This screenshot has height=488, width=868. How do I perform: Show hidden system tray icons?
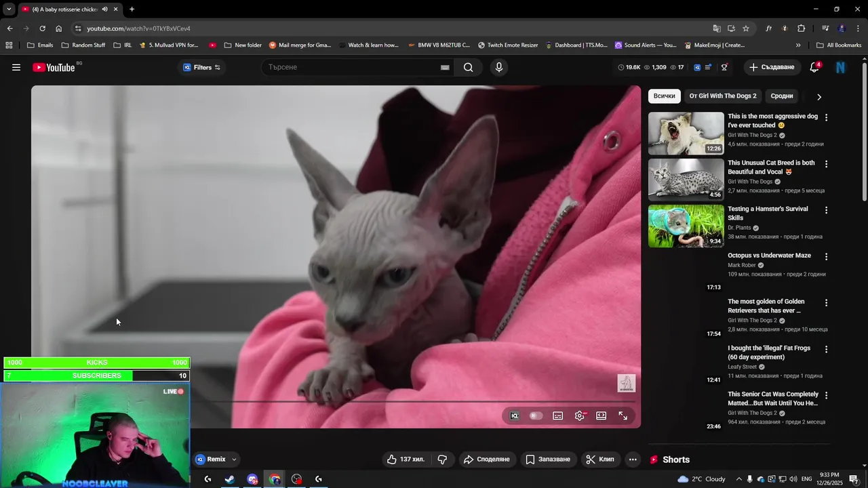[739, 479]
